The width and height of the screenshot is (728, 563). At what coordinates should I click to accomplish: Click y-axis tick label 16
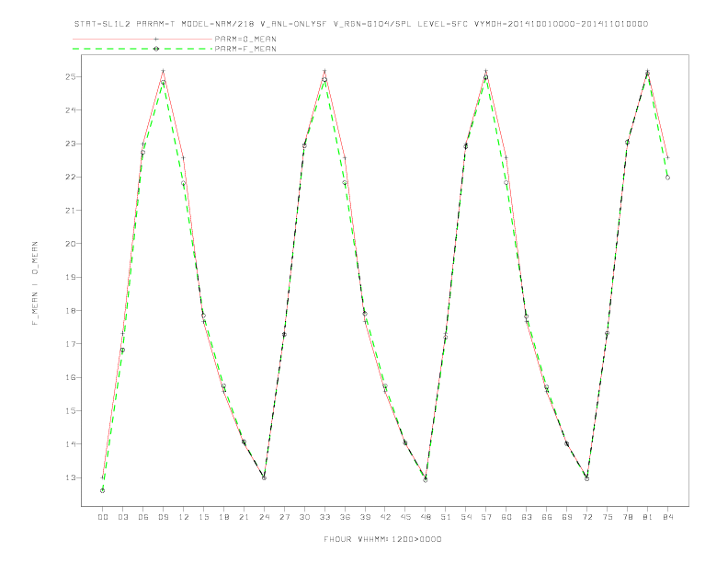pos(70,378)
